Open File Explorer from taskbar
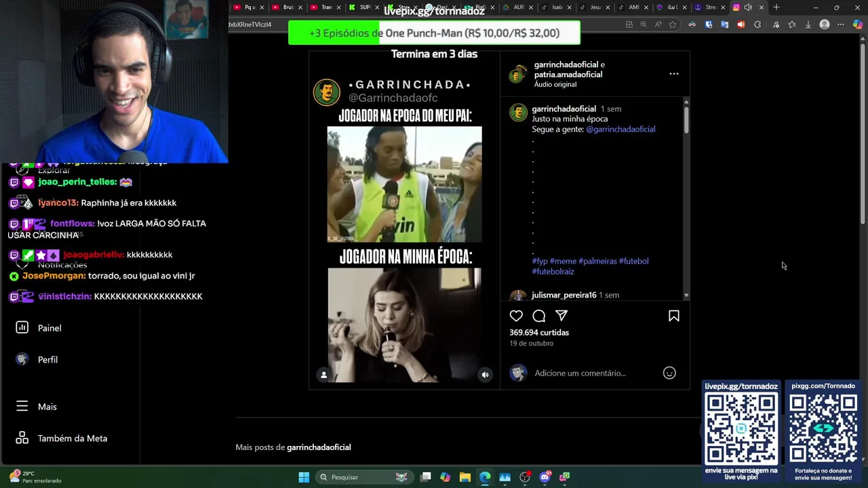Image resolution: width=868 pixels, height=488 pixels. point(465,477)
